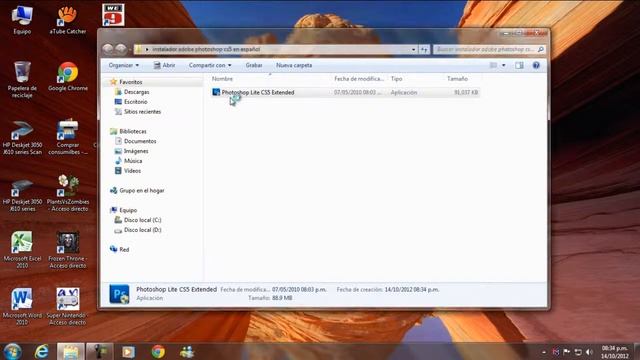Sort by Fecha de modificación column

(x=359, y=79)
